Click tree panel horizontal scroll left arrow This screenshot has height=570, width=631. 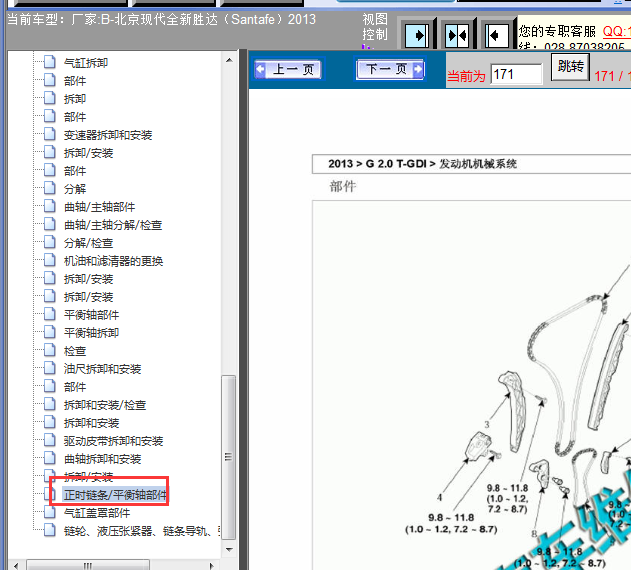point(16,565)
